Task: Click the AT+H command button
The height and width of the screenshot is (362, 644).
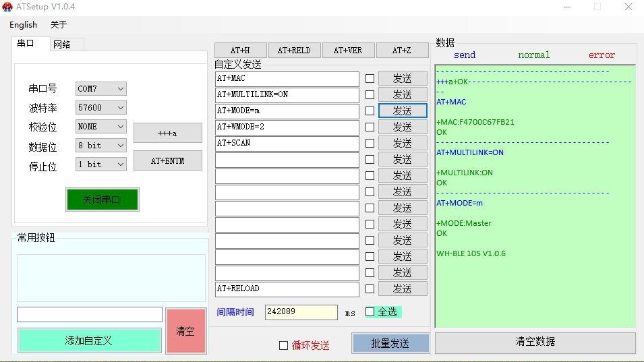Action: [240, 51]
